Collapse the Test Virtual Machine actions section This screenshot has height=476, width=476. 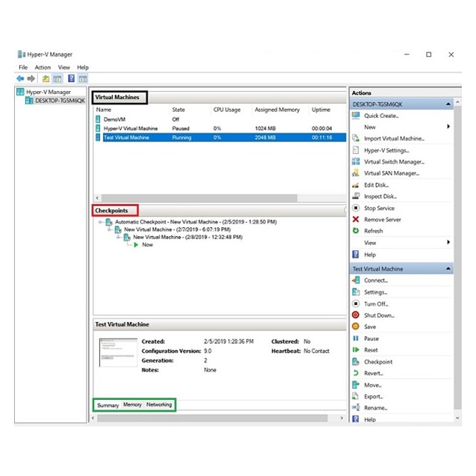(448, 269)
